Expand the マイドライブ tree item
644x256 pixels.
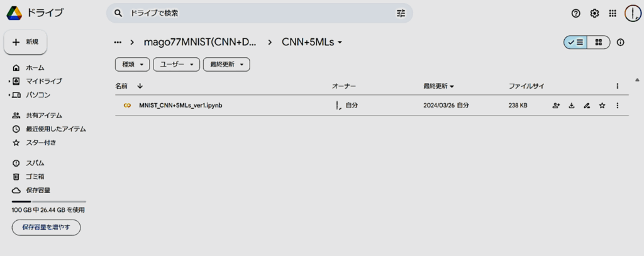point(9,81)
